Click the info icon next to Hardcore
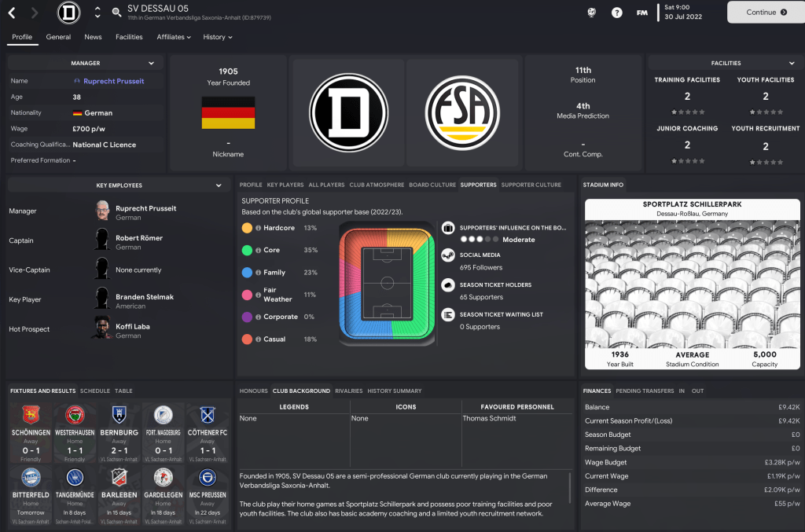The width and height of the screenshot is (805, 532). pos(258,228)
